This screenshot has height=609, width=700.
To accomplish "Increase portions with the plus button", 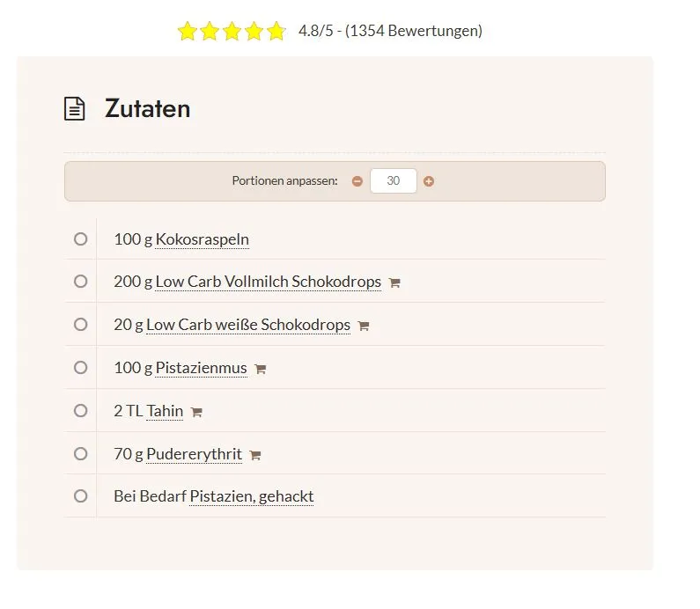I will [x=429, y=181].
